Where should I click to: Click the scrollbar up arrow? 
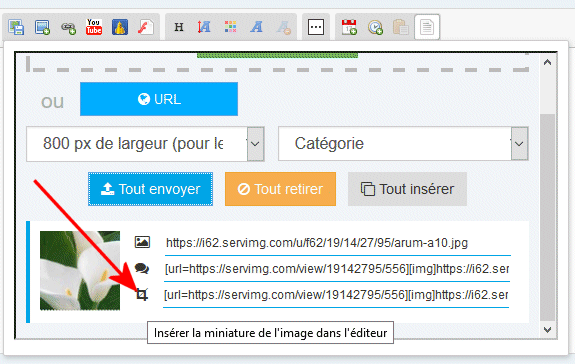pyautogui.click(x=547, y=62)
